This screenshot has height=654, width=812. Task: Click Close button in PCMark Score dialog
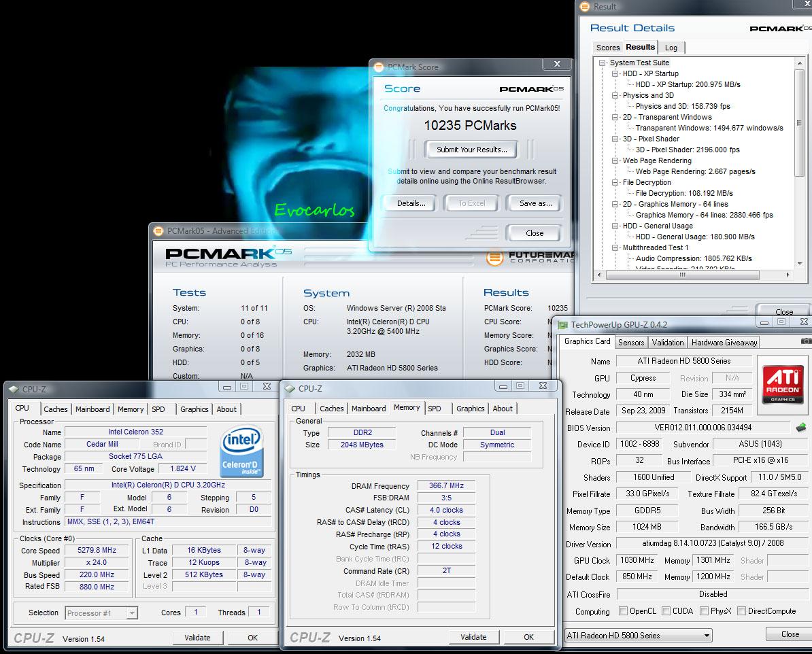coord(535,233)
